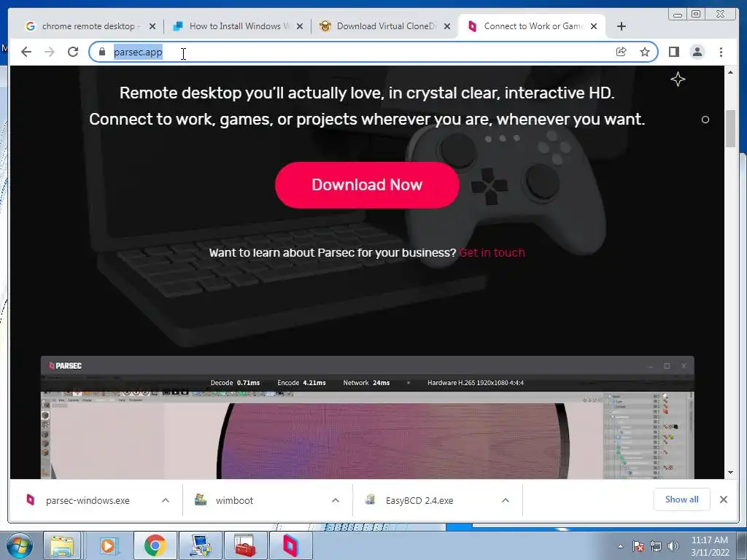Click the forward navigation arrow
The image size is (747, 560).
[50, 52]
